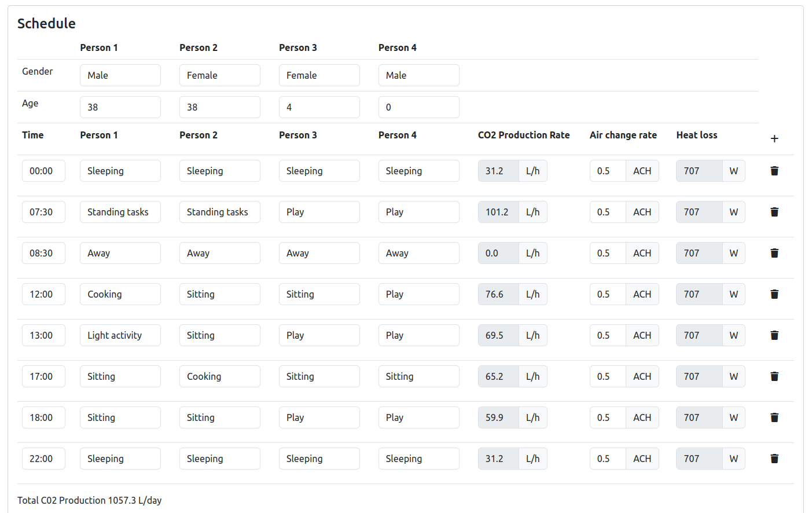Edit air change rate for 22:00 row
Viewport: 812px width, 513px height.
click(608, 459)
